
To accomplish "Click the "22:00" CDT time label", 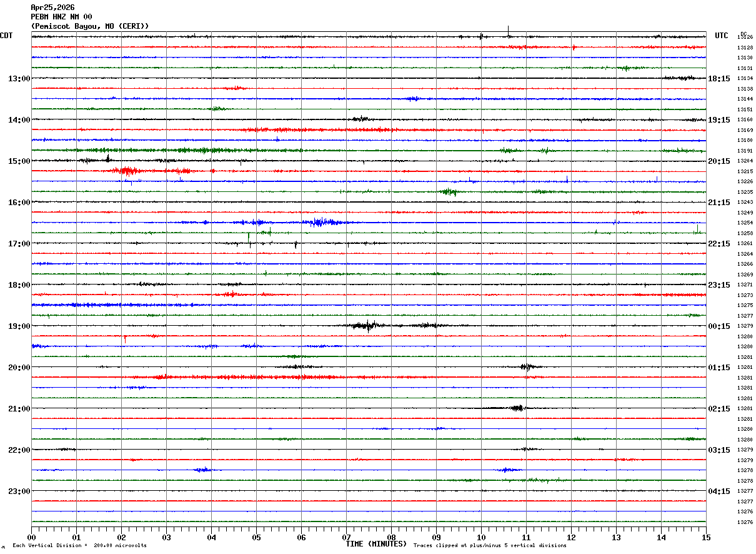I will (19, 450).
